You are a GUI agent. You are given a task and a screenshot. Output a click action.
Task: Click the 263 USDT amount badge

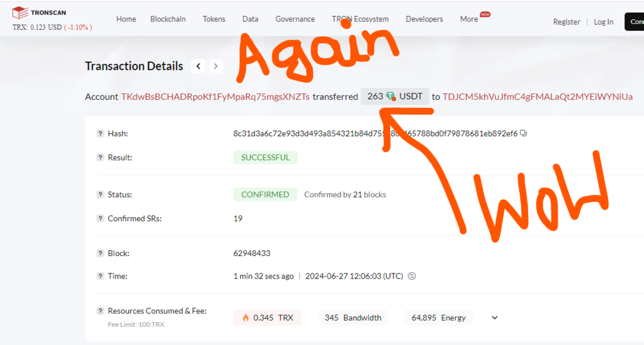point(395,96)
